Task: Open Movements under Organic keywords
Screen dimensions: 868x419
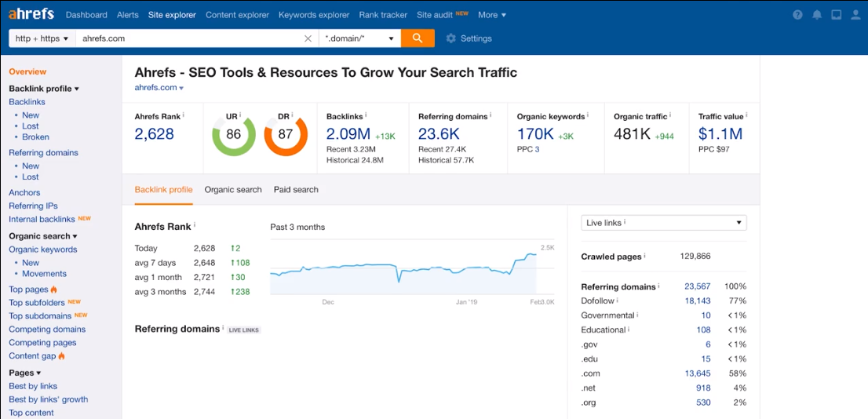Action: point(44,273)
